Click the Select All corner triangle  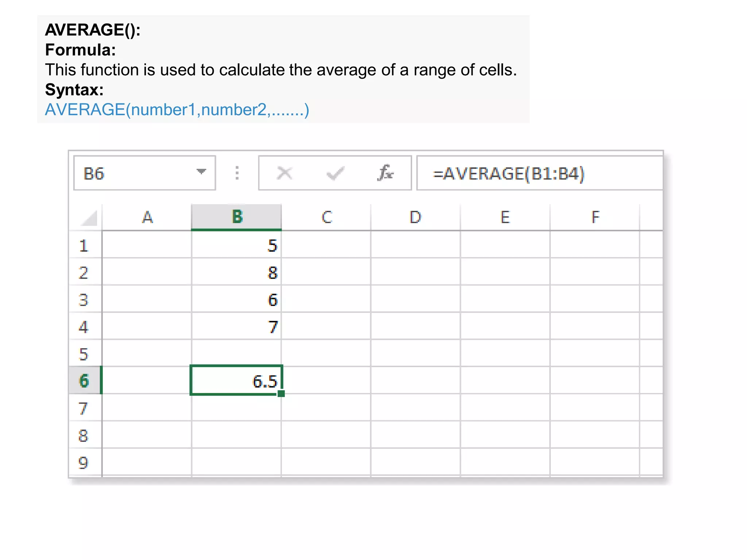click(89, 218)
